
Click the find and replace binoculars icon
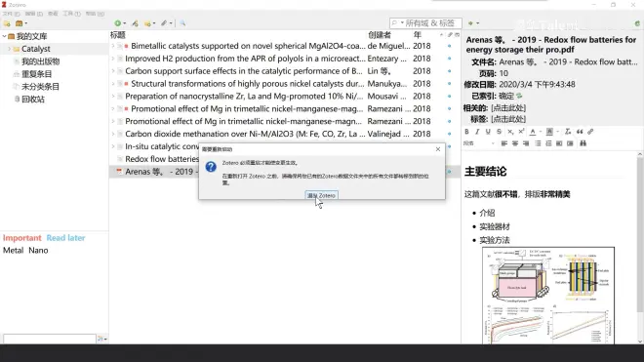pyautogui.click(x=583, y=143)
